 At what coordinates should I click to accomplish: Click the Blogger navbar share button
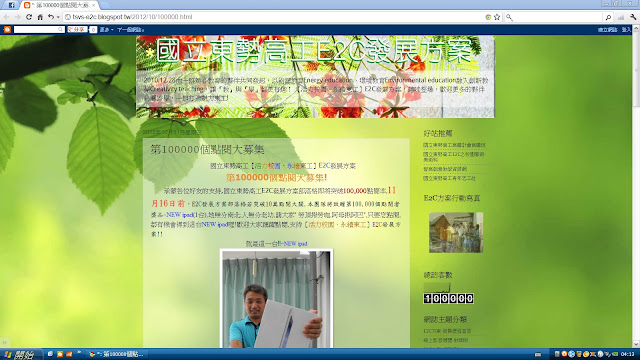pos(77,30)
